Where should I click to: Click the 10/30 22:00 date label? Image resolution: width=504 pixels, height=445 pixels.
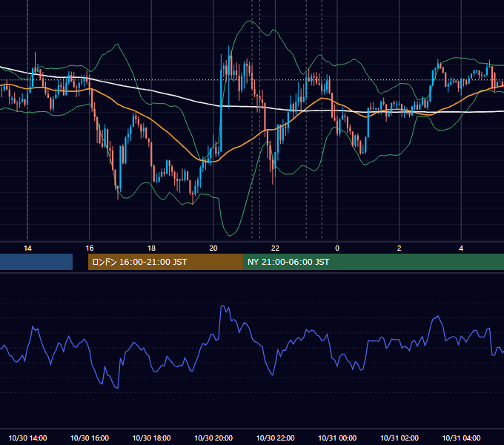[275, 438]
